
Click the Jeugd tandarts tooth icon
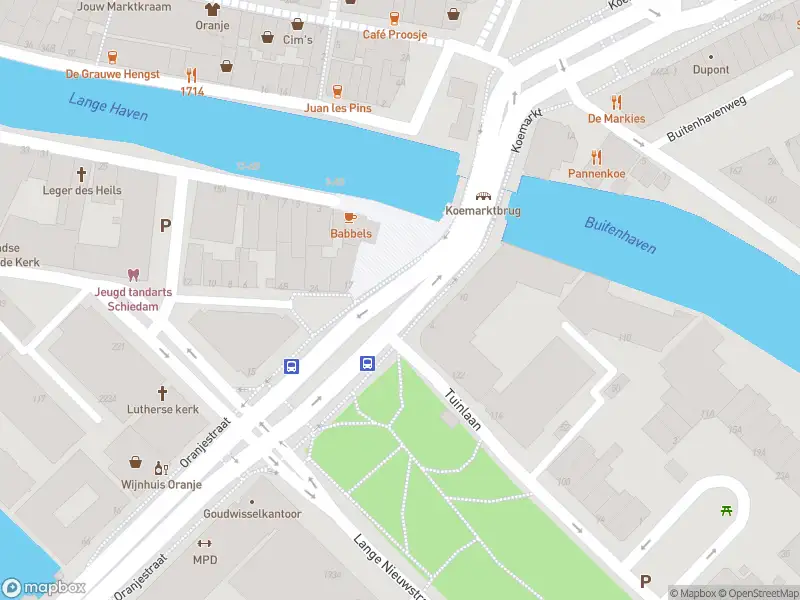coord(133,276)
